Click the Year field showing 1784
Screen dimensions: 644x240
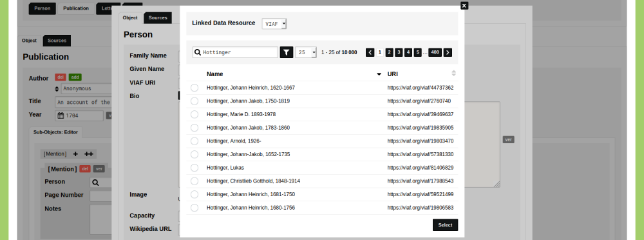79,115
